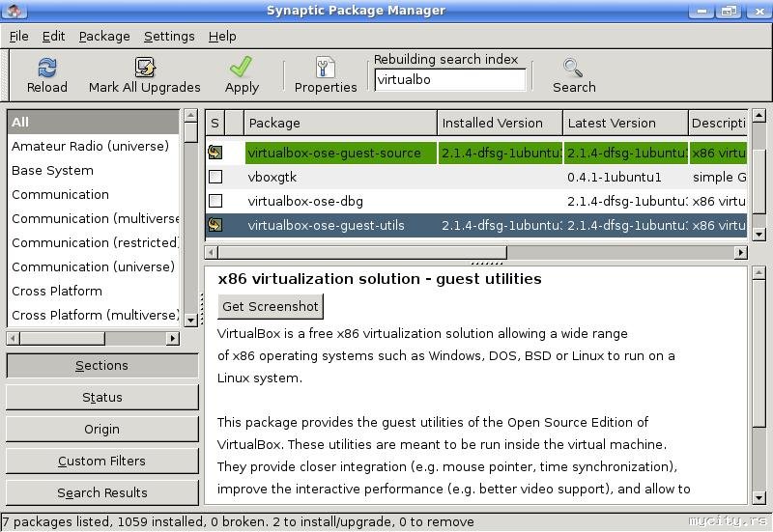Click the package list scroll-down arrow
773x532 pixels.
[759, 235]
